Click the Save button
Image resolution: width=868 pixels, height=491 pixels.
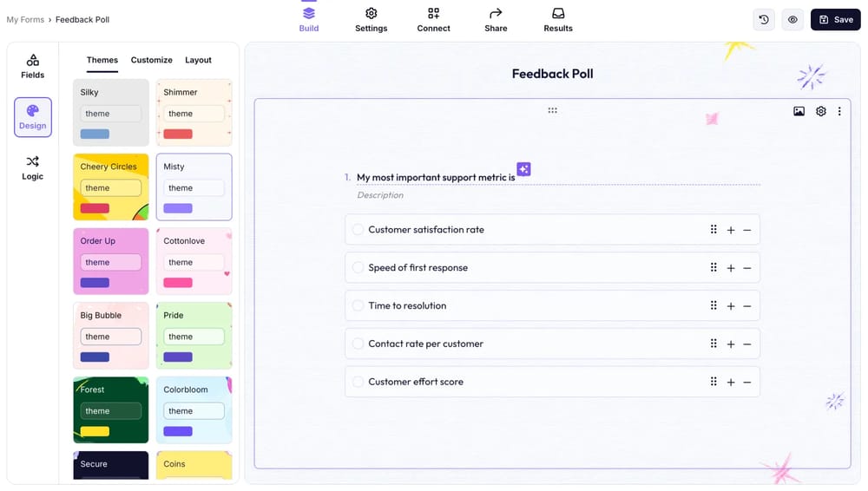coord(835,19)
